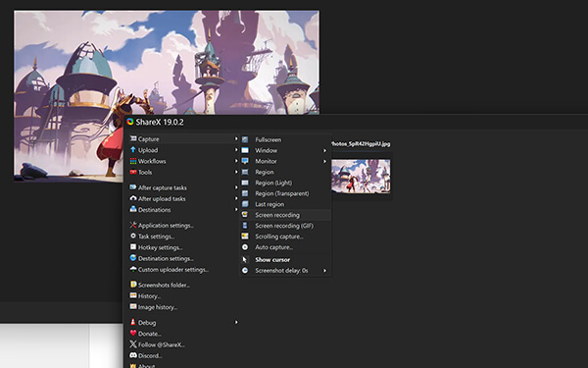Click the captured image thumbnail in ShareX list
588x368 pixels.
tap(361, 176)
